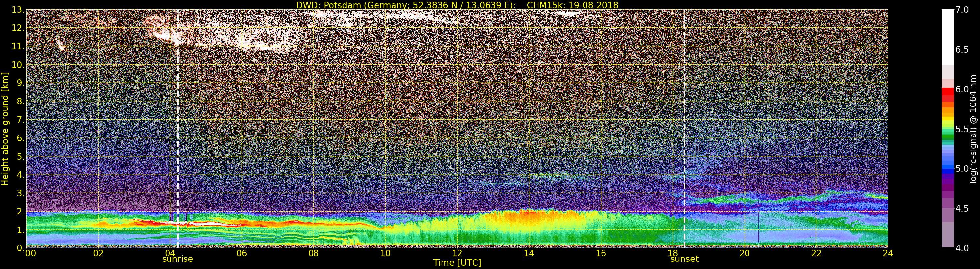980x269 pixels.
Task: Click the colorbar tick value '7.0'
Action: 962,10
